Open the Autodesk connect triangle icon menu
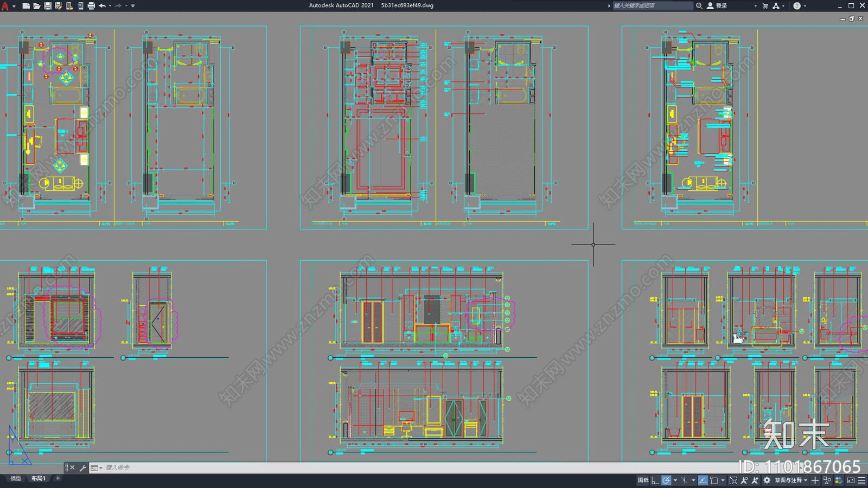 click(x=776, y=5)
